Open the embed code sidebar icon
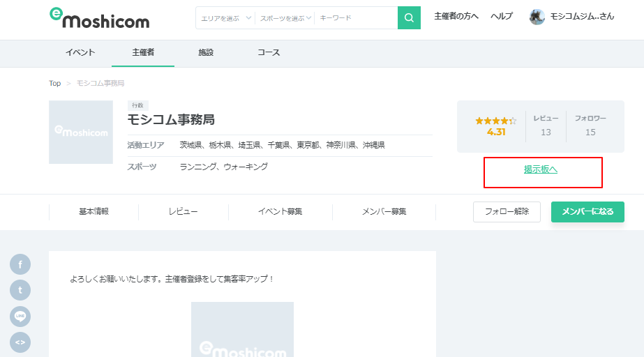Viewport: 644px width, 357px height. pos(20,342)
